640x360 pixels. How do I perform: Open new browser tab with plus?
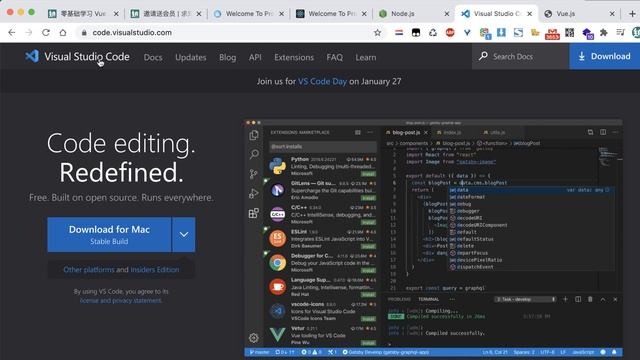[632, 13]
